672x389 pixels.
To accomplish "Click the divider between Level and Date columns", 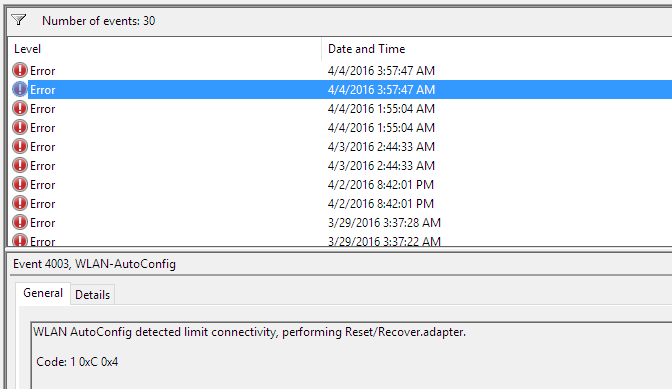I will pos(321,49).
